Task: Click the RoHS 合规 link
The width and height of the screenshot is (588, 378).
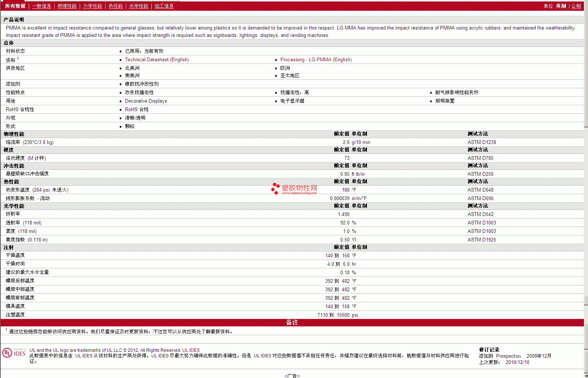Action: click(x=137, y=109)
